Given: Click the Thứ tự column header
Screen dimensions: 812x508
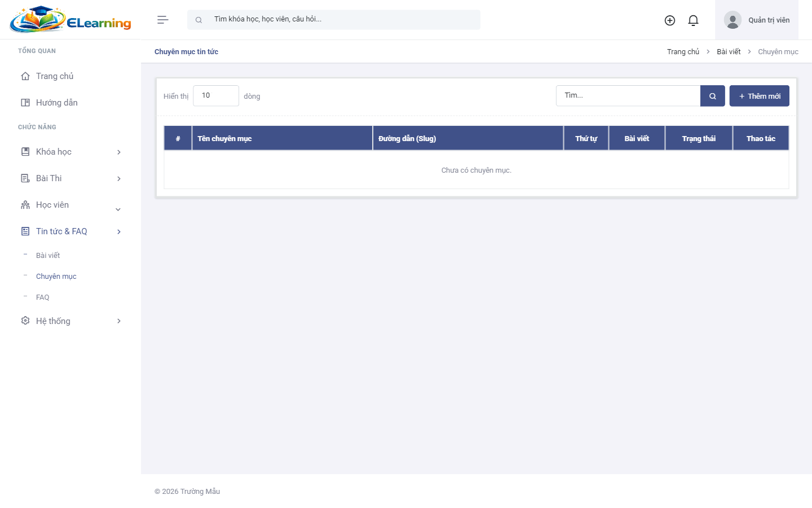Looking at the screenshot, I should click(x=586, y=138).
